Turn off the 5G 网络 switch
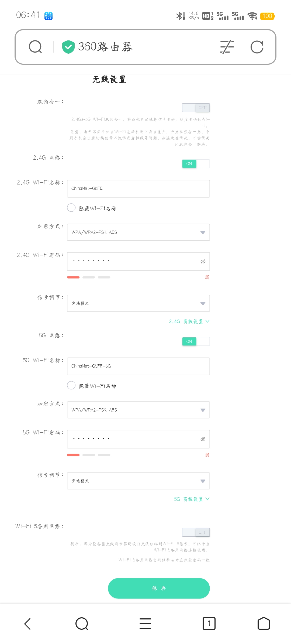The image size is (291, 644). (x=196, y=341)
